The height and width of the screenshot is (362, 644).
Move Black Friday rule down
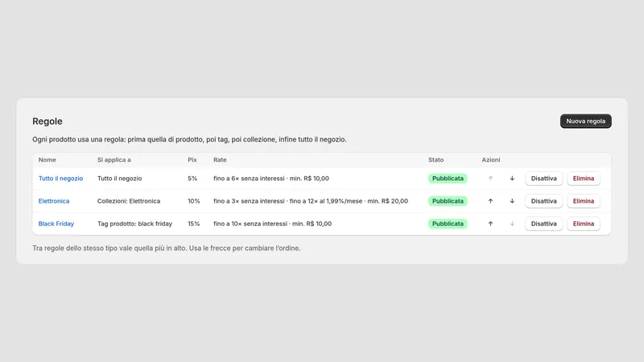click(x=512, y=224)
